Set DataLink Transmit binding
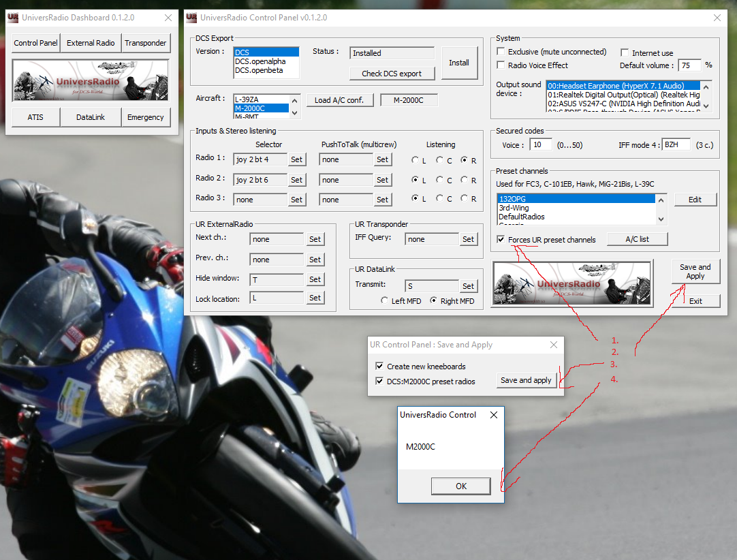Image resolution: width=737 pixels, height=560 pixels. (468, 286)
